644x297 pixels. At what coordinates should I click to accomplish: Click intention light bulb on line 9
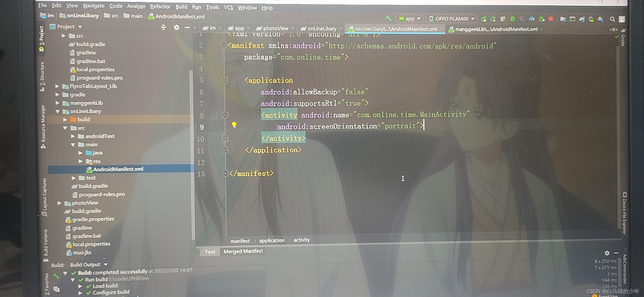point(234,125)
